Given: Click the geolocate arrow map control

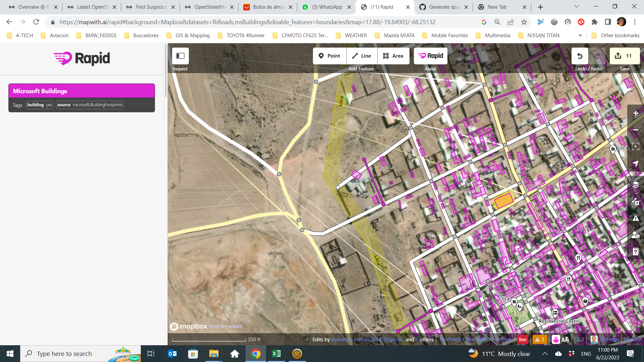Looking at the screenshot, I should click(x=635, y=164).
